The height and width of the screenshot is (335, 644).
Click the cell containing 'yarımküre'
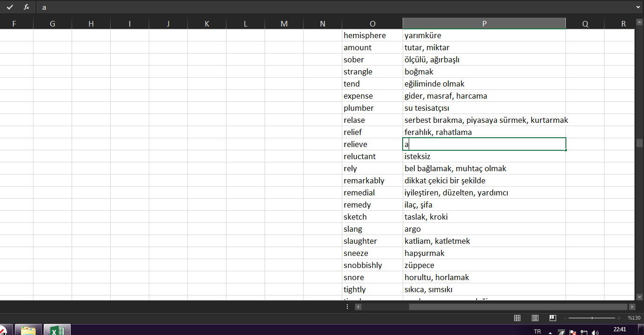tap(484, 35)
